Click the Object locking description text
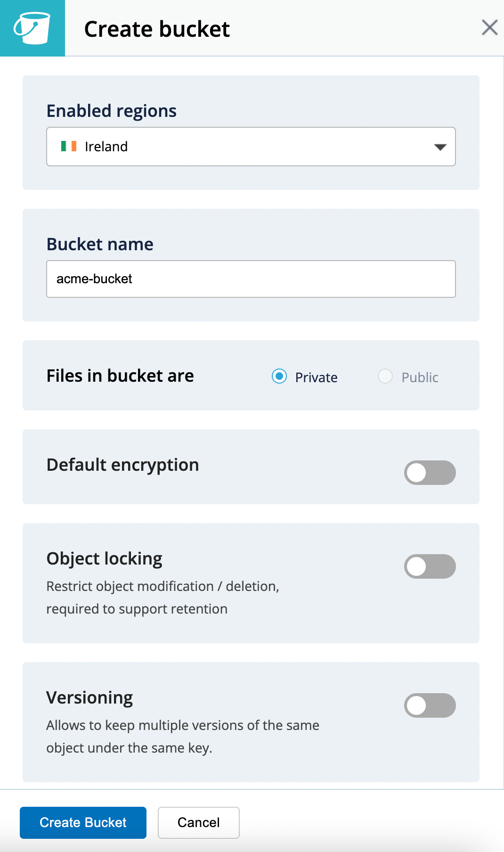Viewport: 504px width, 852px height. [163, 597]
